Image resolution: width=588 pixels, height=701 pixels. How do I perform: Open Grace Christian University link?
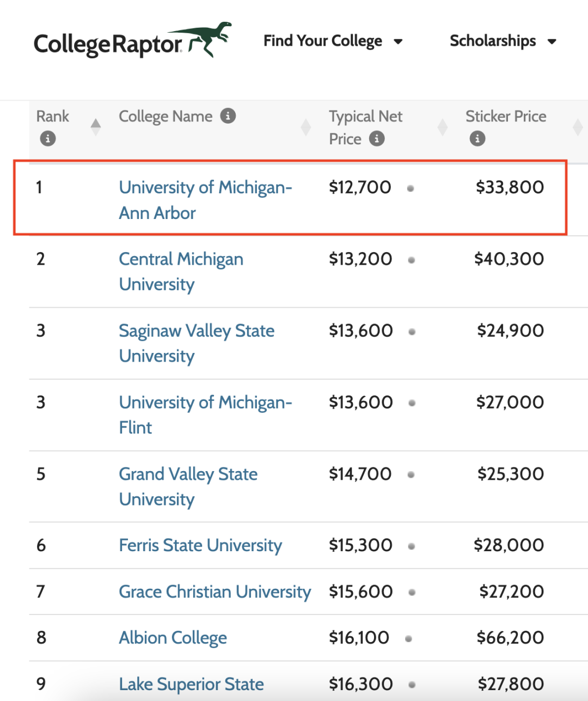pyautogui.click(x=215, y=592)
